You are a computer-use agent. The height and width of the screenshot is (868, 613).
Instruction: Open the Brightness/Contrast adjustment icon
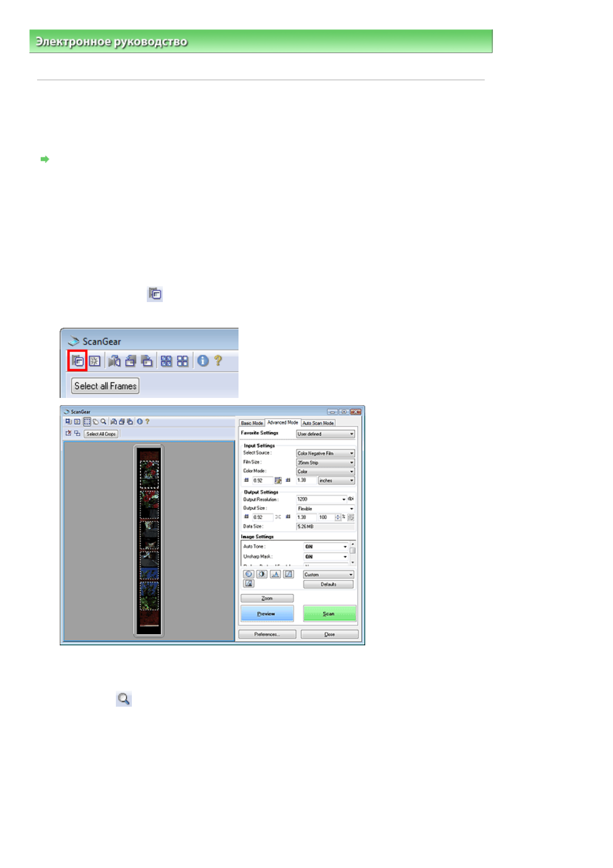pyautogui.click(x=262, y=574)
